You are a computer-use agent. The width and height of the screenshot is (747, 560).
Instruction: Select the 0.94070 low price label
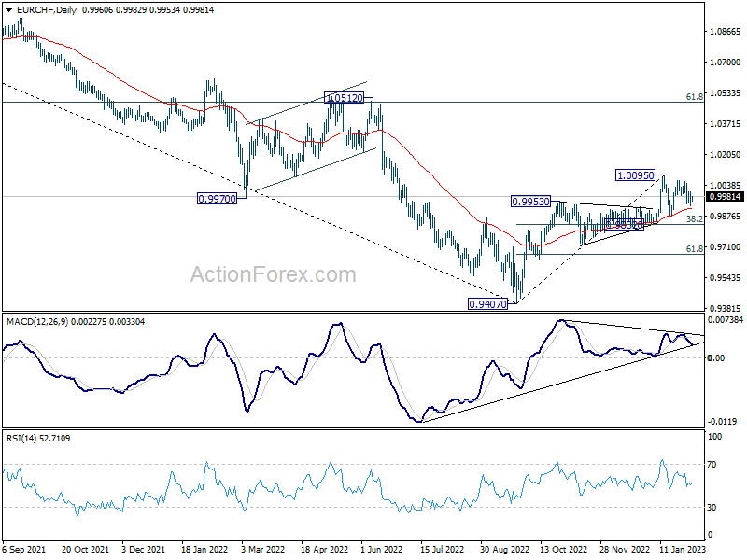click(487, 304)
